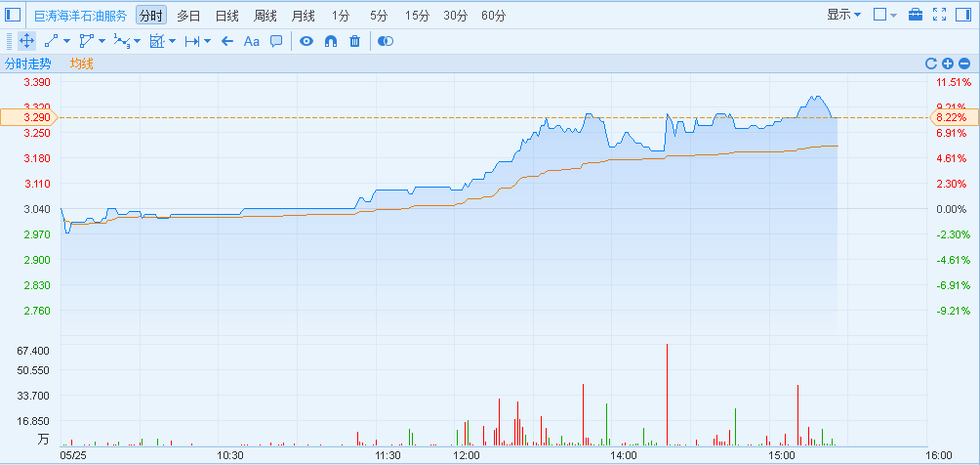This screenshot has height=465, width=980.
Task: Click the 16:00 time axis label
Action: click(x=939, y=455)
